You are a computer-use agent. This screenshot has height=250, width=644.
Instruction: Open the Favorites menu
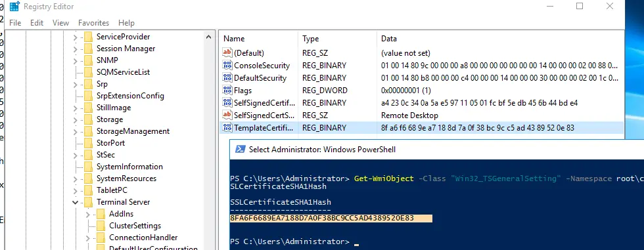(x=93, y=23)
